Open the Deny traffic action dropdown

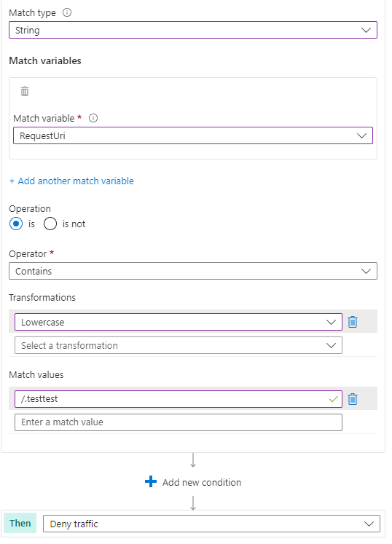pyautogui.click(x=211, y=524)
